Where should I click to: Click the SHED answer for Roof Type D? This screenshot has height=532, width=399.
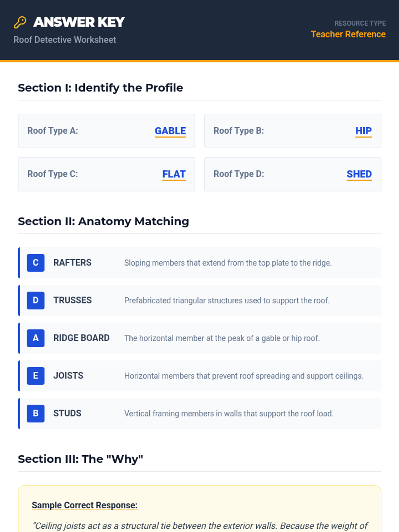pos(359,174)
